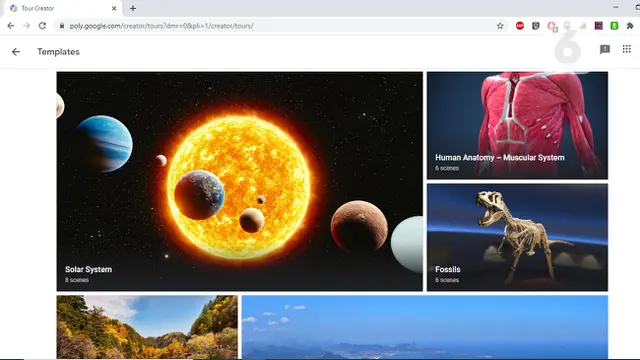Open the feedback icon in the header
Image resolution: width=640 pixels, height=360 pixels.
604,49
